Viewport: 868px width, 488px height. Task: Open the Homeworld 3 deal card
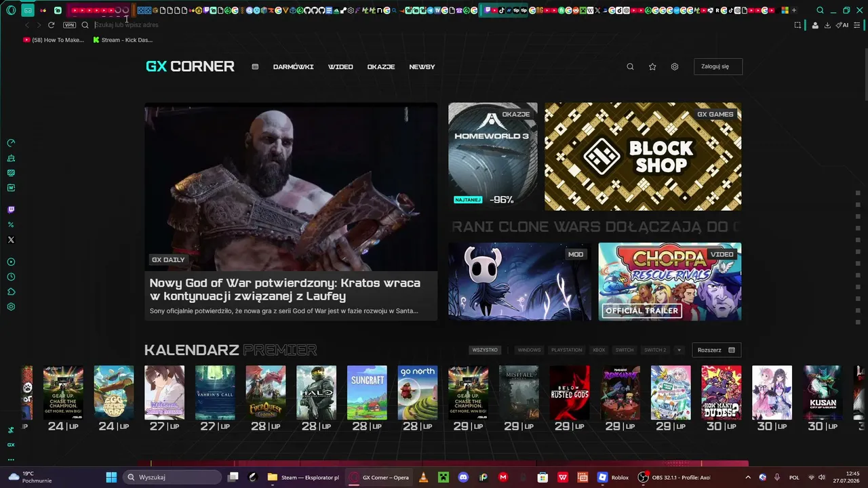(493, 157)
